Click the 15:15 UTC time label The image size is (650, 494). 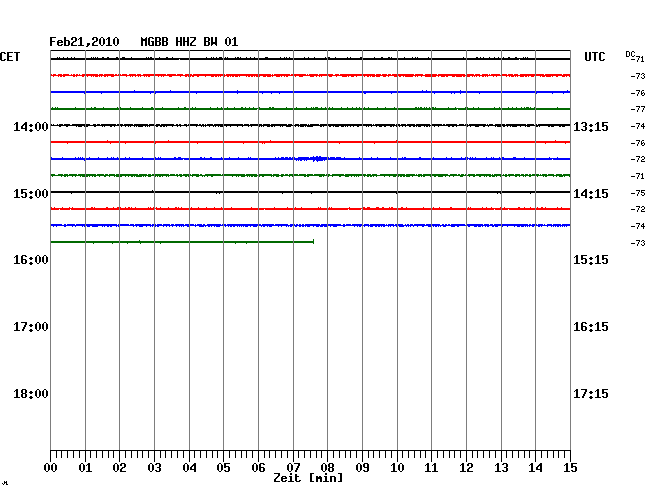coord(591,260)
